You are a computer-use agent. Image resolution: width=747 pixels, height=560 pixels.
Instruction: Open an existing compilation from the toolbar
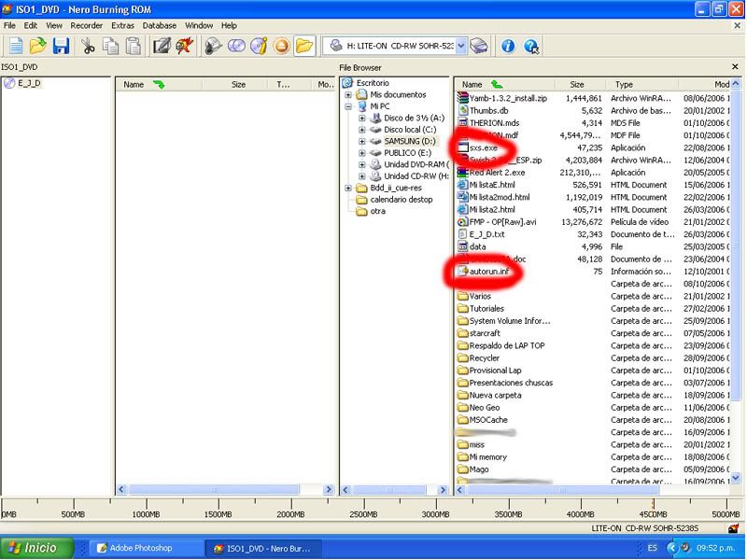[x=37, y=46]
